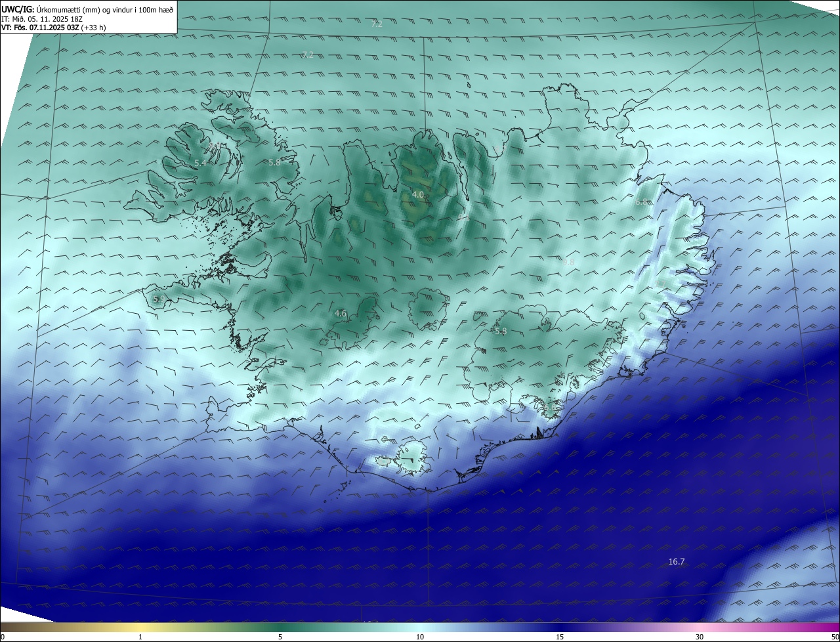Click the 15 label on the color scale
Screen dimensions: 840x642
point(560,637)
